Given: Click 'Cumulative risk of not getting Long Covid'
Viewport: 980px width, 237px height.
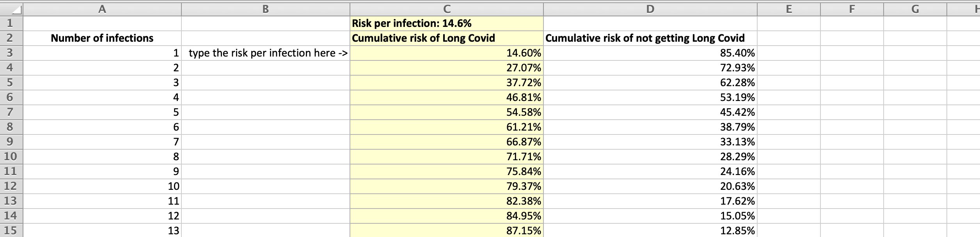Looking at the screenshot, I should (x=650, y=38).
